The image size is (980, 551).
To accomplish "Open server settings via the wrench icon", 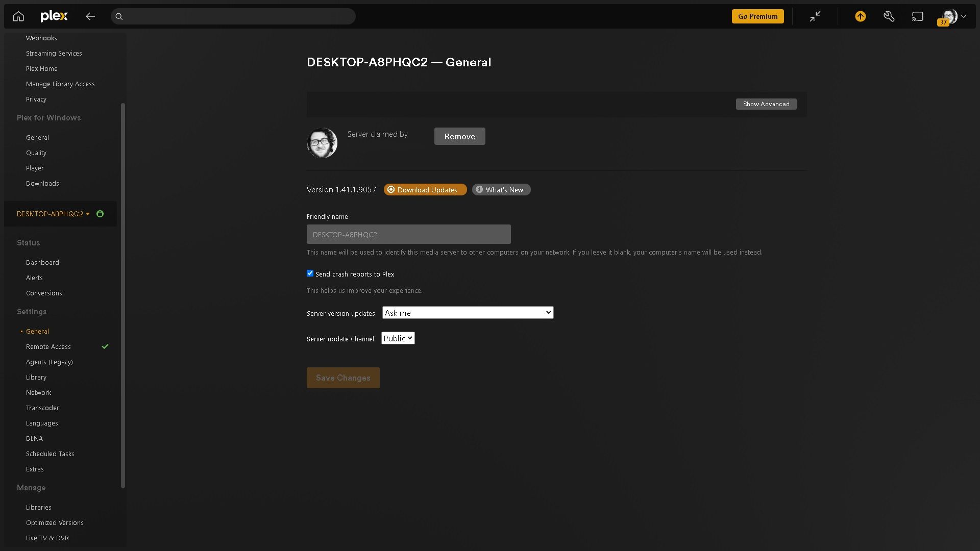I will click(889, 16).
